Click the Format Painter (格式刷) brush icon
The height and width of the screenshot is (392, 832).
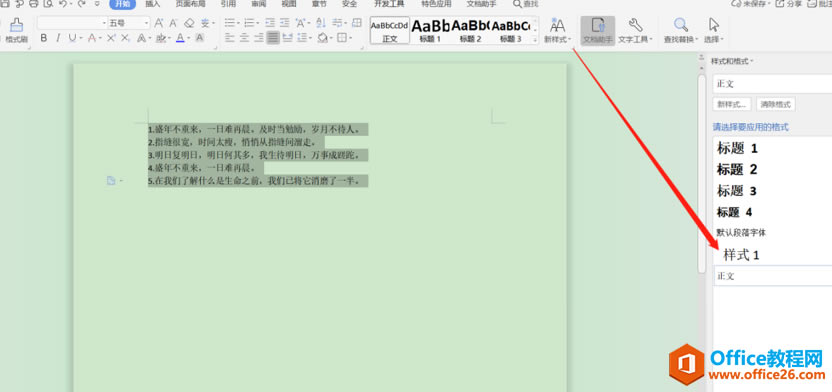pos(16,24)
